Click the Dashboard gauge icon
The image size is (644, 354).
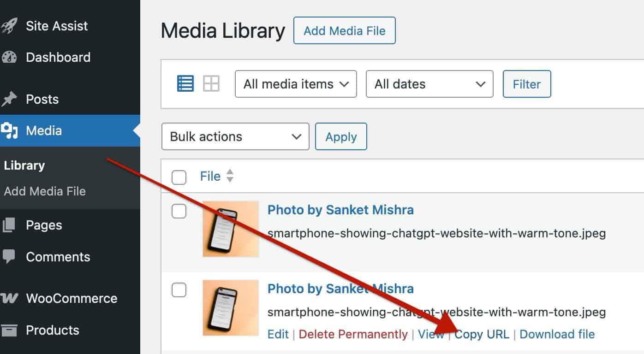pos(9,57)
